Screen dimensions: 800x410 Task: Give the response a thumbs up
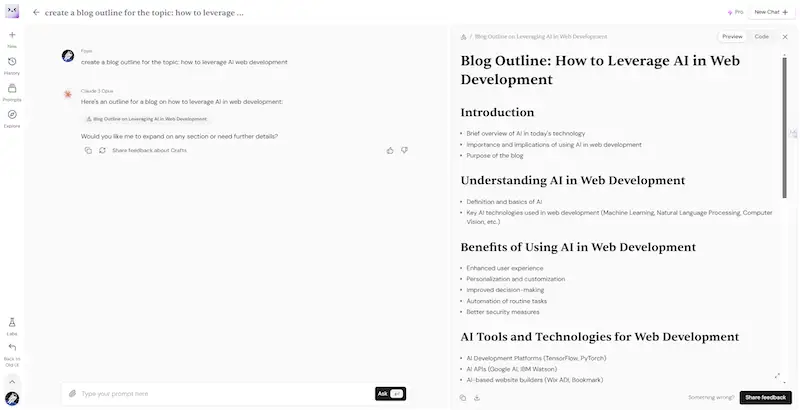(x=390, y=150)
